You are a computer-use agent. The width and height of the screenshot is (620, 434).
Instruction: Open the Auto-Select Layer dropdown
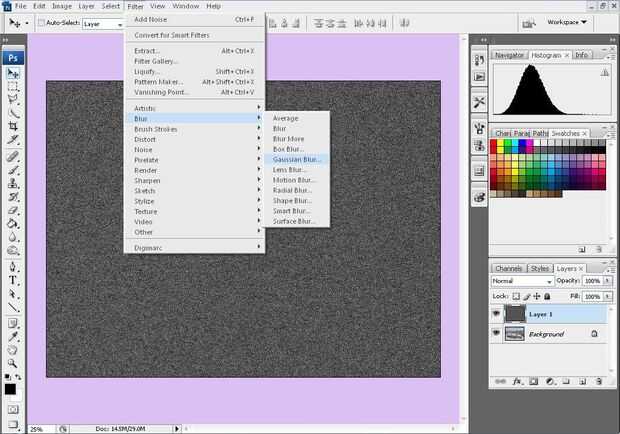pyautogui.click(x=103, y=24)
